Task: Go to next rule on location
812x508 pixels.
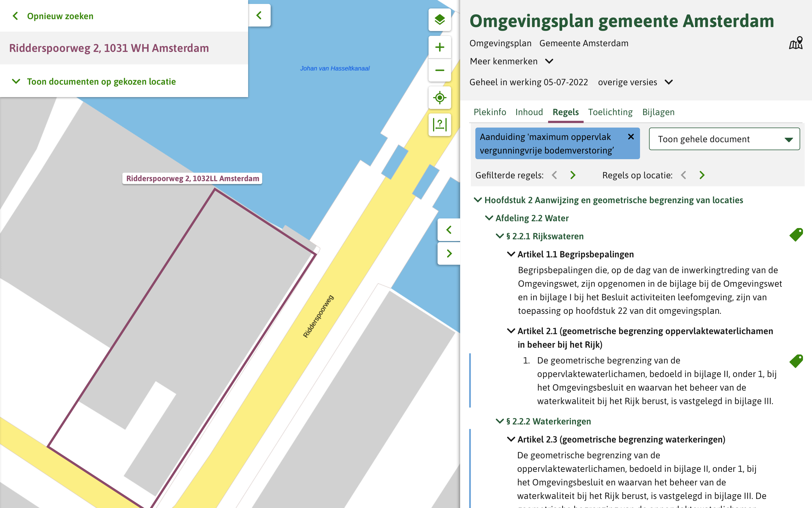Action: pos(702,175)
